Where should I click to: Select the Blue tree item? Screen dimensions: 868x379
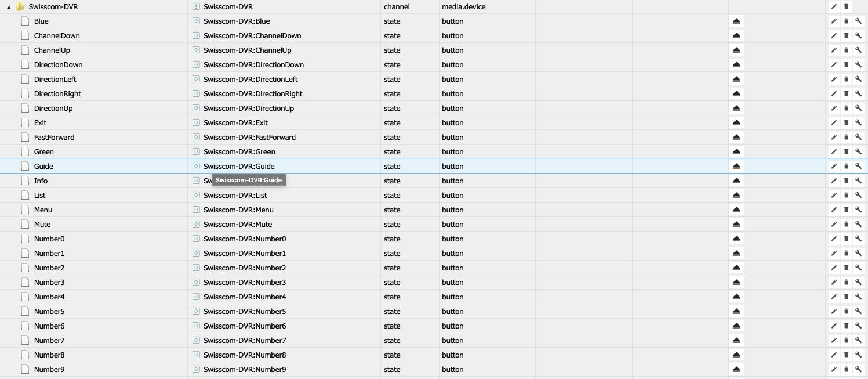click(41, 21)
